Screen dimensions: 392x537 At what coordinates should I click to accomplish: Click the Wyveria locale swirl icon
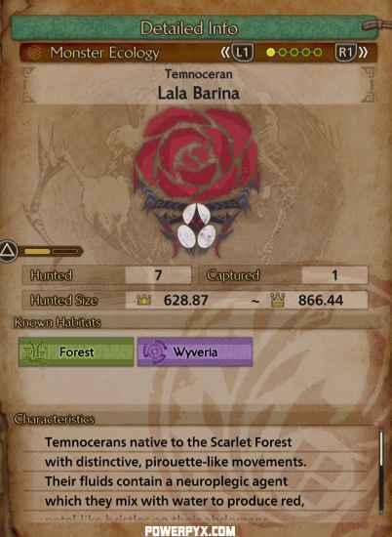(x=154, y=351)
